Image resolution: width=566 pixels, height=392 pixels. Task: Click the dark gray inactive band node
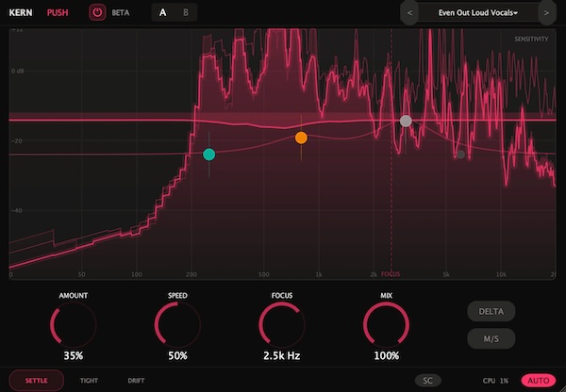[x=460, y=155]
